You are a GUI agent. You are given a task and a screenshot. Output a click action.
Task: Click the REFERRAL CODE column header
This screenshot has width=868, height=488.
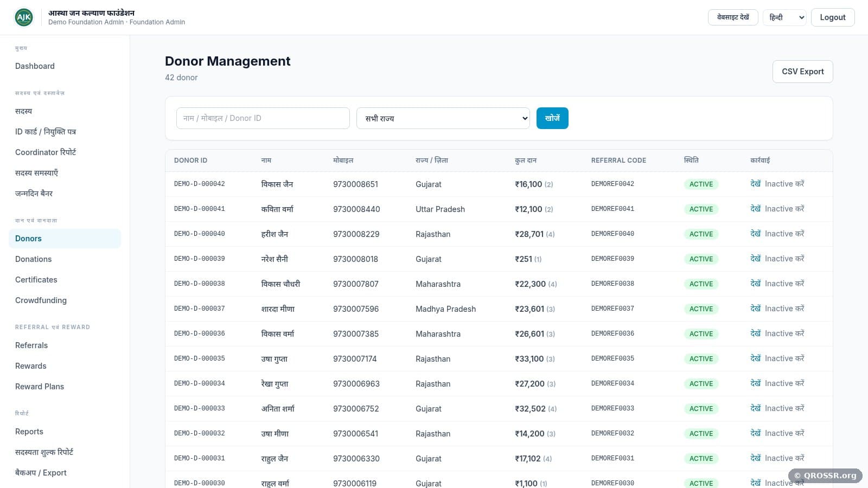tap(618, 160)
